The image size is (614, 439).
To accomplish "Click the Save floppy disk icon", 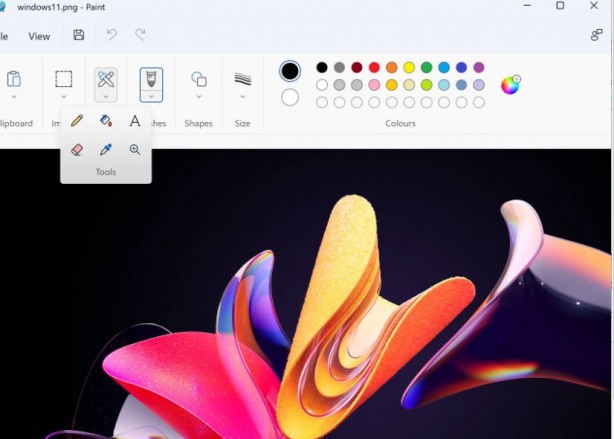I will pos(79,35).
